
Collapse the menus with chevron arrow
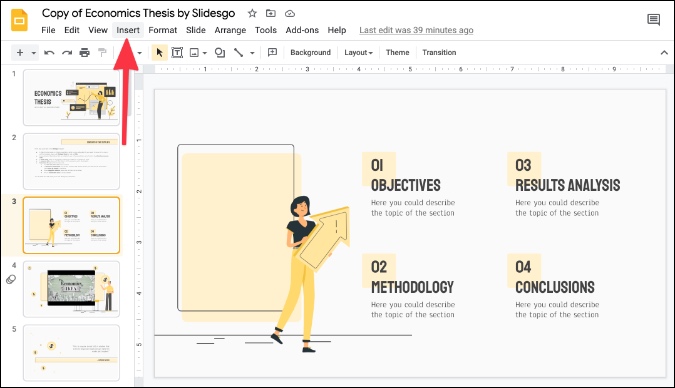(x=664, y=53)
